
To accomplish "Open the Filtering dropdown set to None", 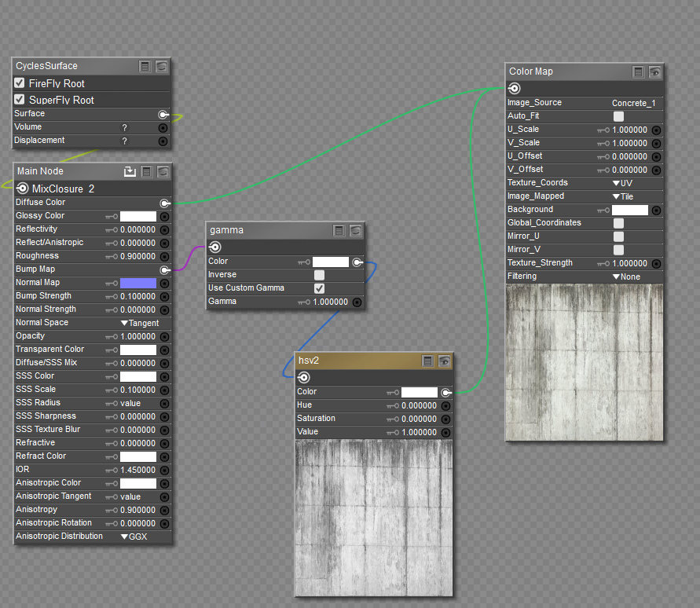I will (626, 277).
